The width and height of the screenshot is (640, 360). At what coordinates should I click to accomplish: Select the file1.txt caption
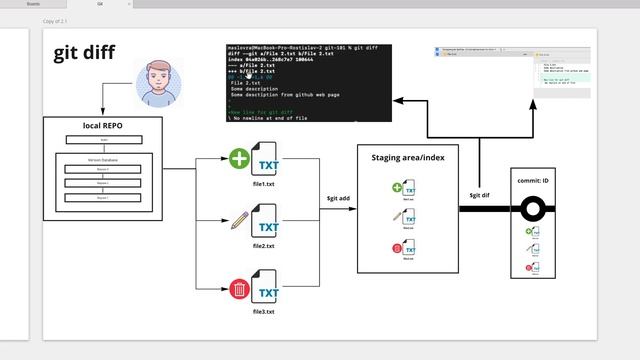[x=263, y=184]
